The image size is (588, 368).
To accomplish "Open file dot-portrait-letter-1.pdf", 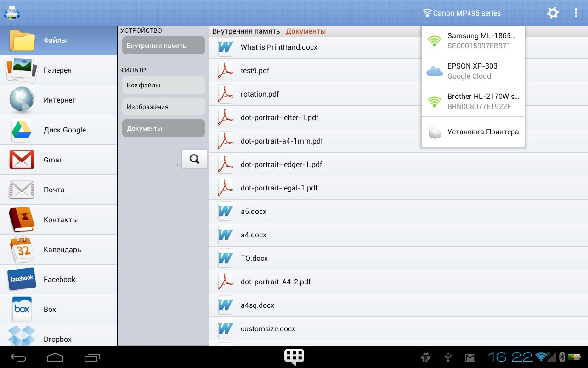I will (399, 118).
